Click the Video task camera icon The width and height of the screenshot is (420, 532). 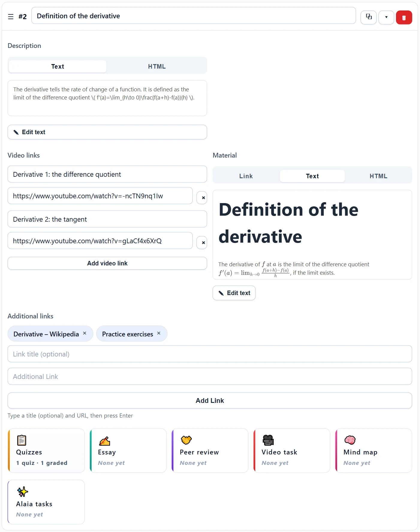(x=268, y=440)
